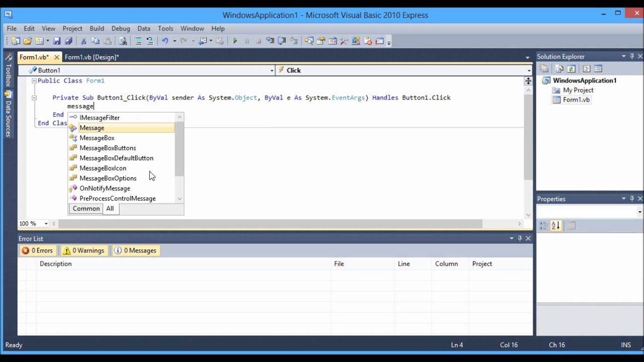Undo the last action with toolbar arrow
The width and height of the screenshot is (644, 362).
(x=165, y=41)
